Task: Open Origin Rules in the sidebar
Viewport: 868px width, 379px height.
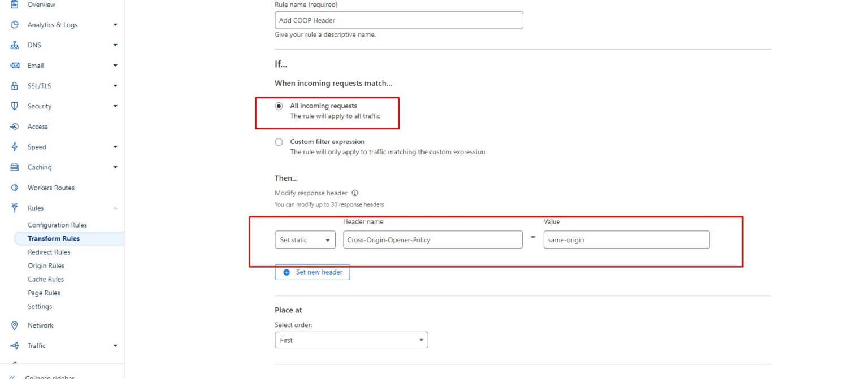Action: pyautogui.click(x=46, y=265)
